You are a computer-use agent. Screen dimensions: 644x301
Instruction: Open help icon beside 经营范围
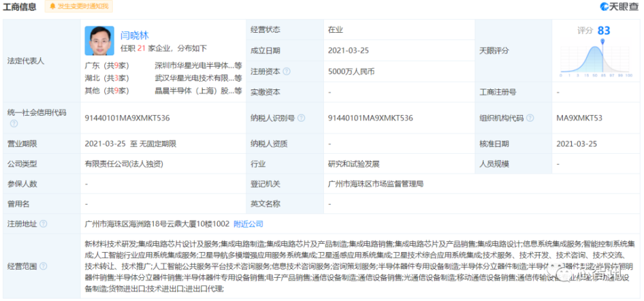coord(43,266)
